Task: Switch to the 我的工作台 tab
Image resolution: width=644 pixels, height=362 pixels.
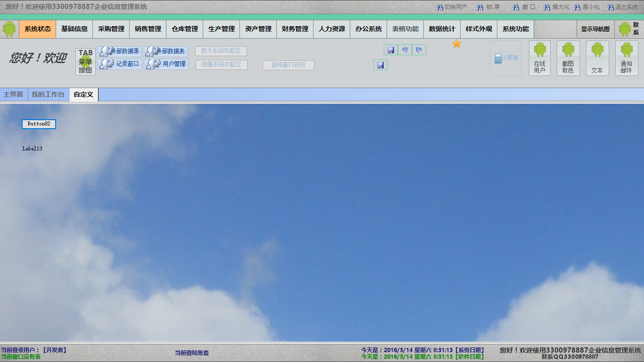Action: [48, 95]
